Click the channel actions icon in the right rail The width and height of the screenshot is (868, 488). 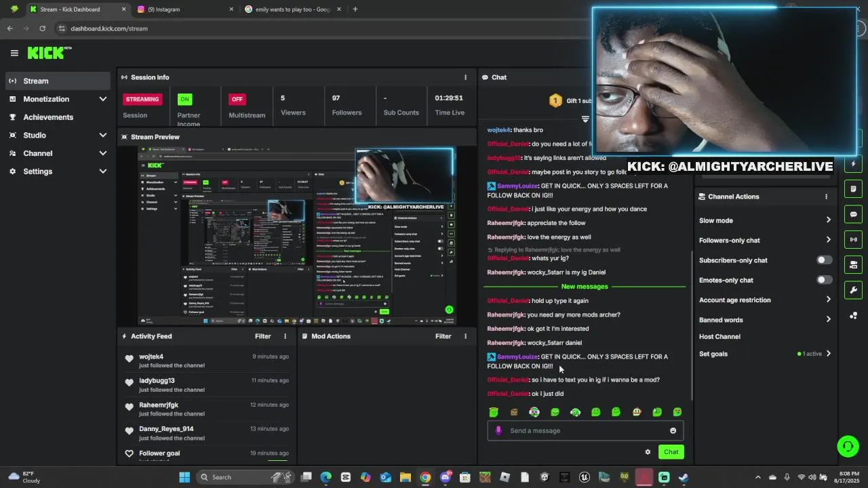click(853, 264)
